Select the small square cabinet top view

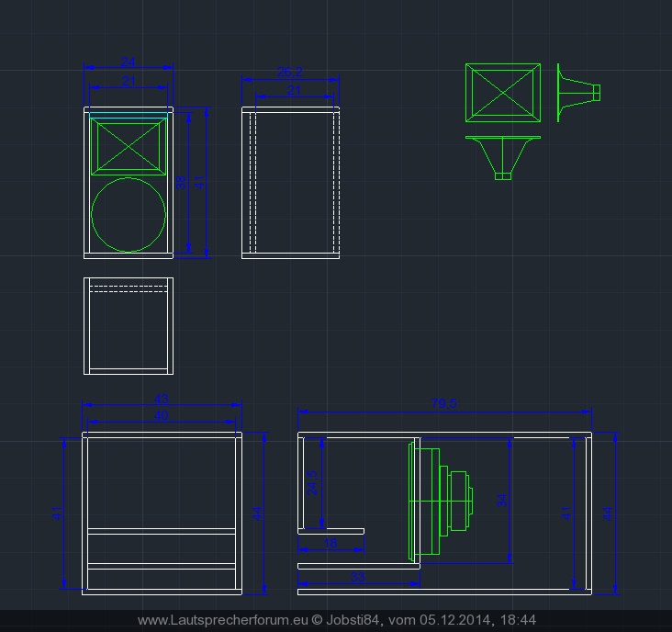click(x=129, y=326)
